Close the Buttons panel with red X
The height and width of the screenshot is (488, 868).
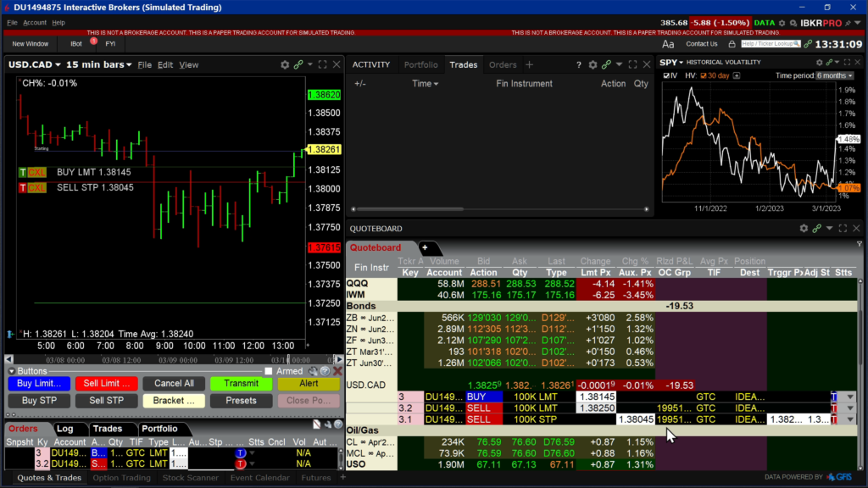click(x=337, y=371)
